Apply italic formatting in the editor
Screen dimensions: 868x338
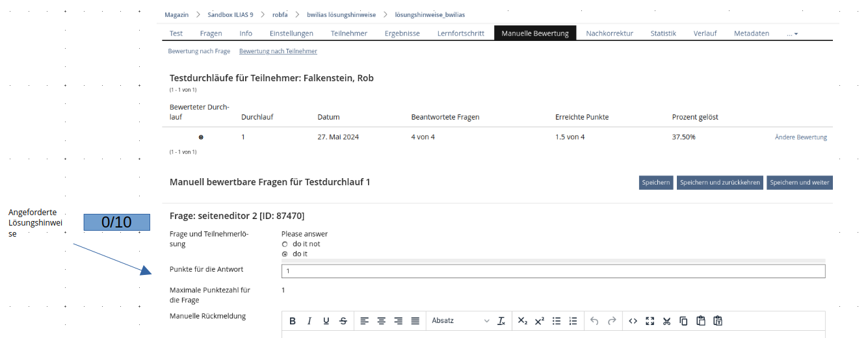309,321
